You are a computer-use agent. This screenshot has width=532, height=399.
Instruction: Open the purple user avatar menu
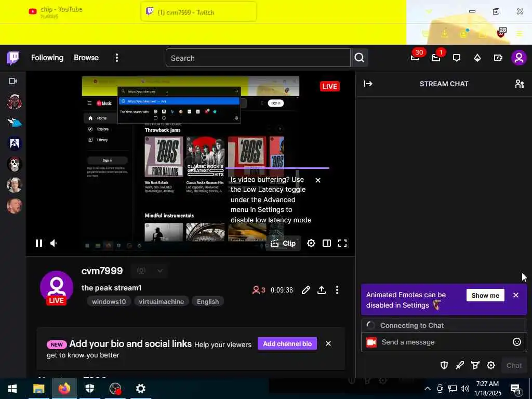point(519,58)
